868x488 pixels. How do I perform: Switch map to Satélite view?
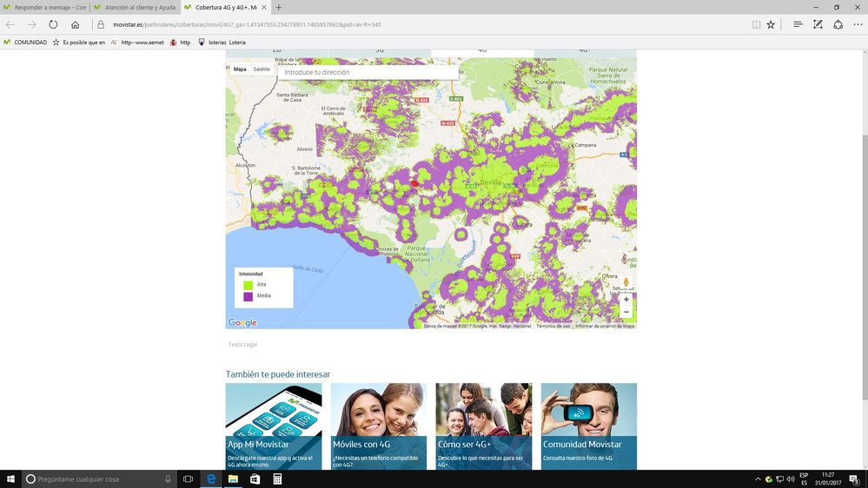point(262,69)
